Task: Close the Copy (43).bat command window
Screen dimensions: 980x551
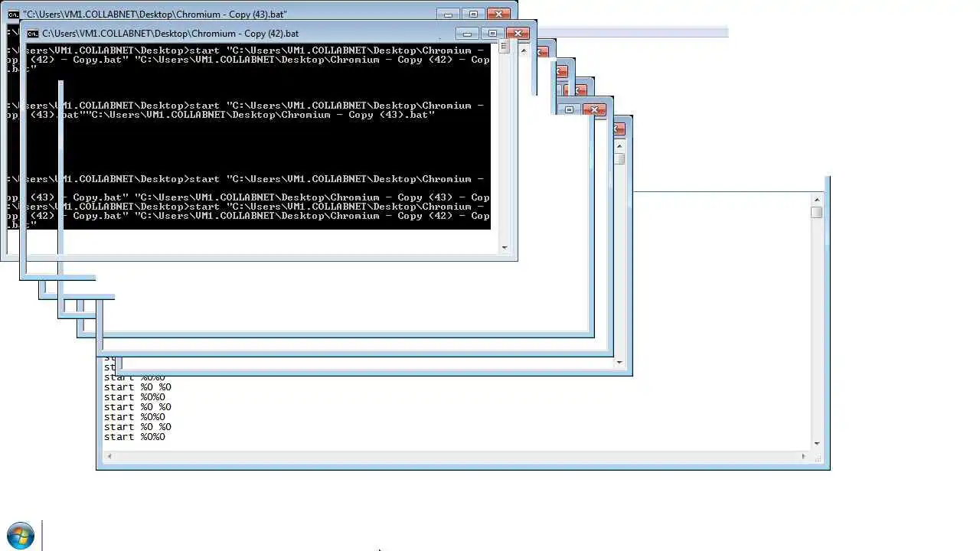Action: (498, 15)
